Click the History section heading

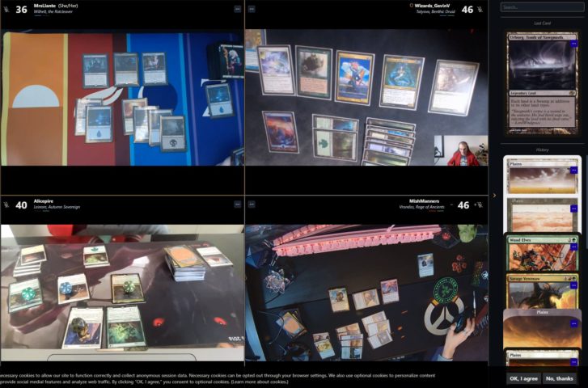542,150
